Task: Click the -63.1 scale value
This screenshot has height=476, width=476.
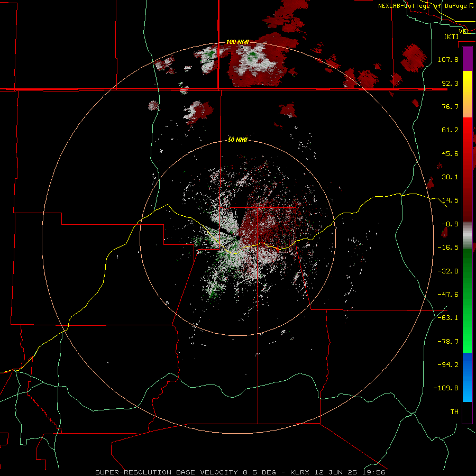Action: [448, 318]
